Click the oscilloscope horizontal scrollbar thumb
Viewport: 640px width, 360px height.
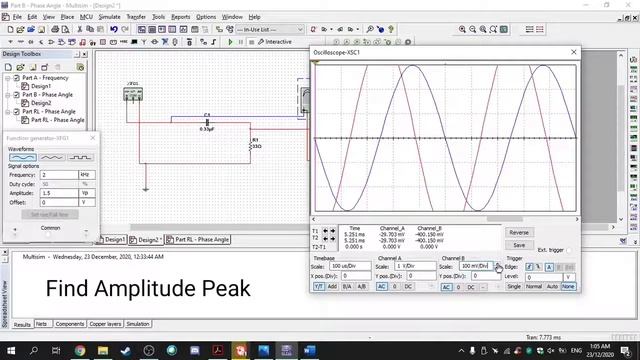504,219
